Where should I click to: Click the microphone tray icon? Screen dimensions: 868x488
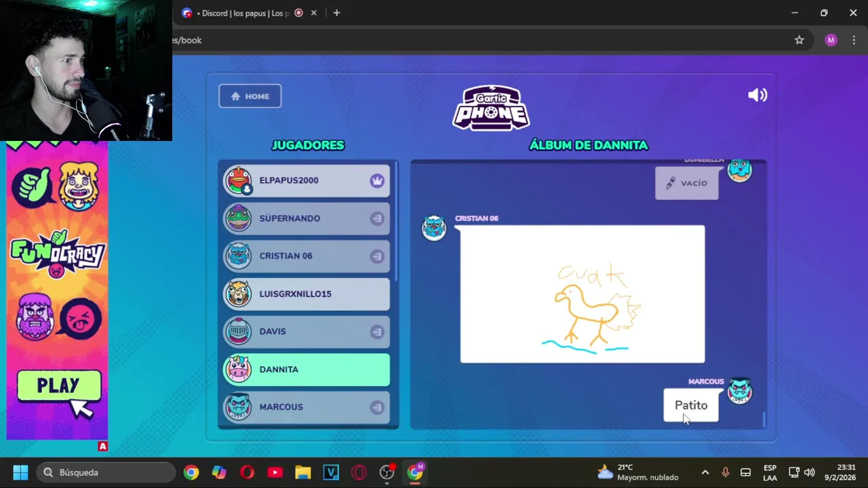(x=725, y=472)
